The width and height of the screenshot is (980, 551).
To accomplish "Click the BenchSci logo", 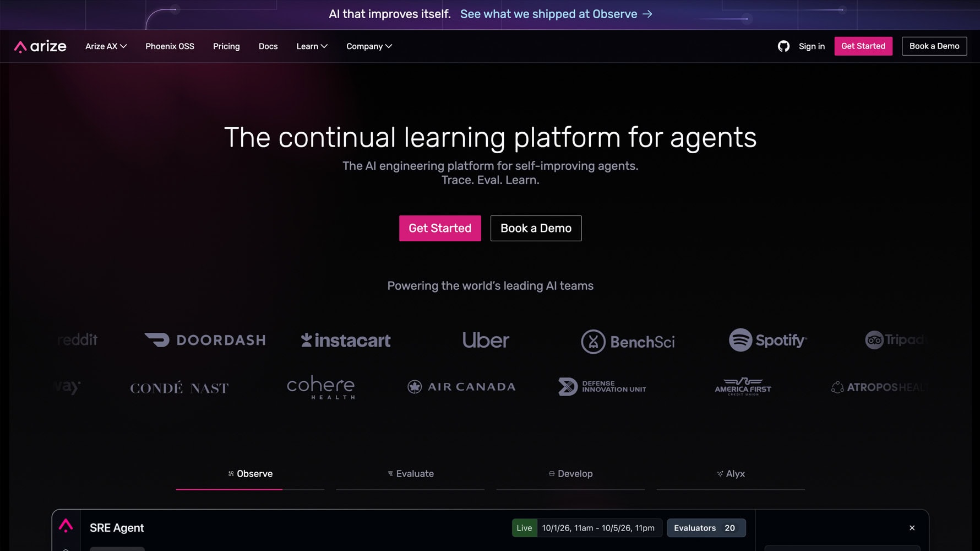I will tap(628, 342).
